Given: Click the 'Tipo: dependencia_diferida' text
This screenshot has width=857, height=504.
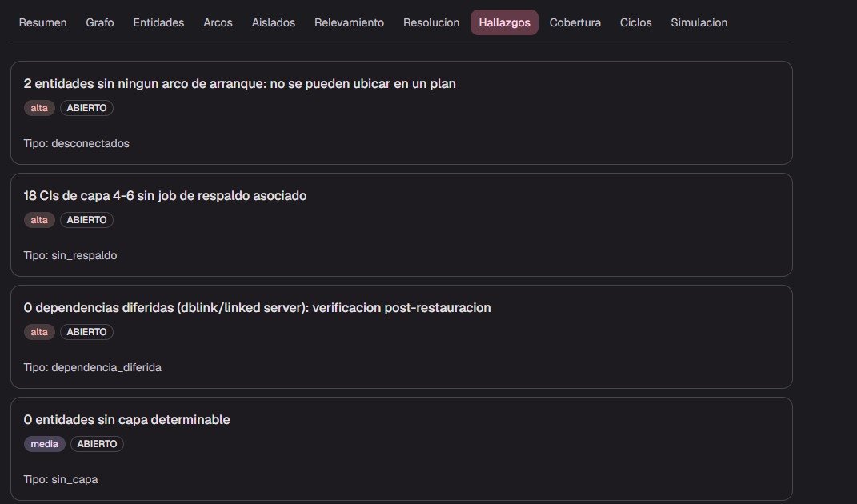Looking at the screenshot, I should coord(92,368).
